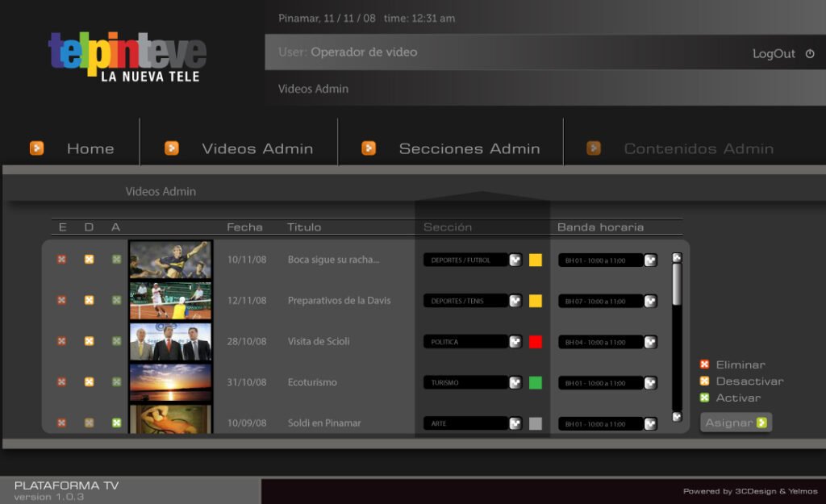Viewport: 826px width, 504px height.
Task: Open the Soldi en Pinamar thumbnail
Action: click(x=170, y=419)
